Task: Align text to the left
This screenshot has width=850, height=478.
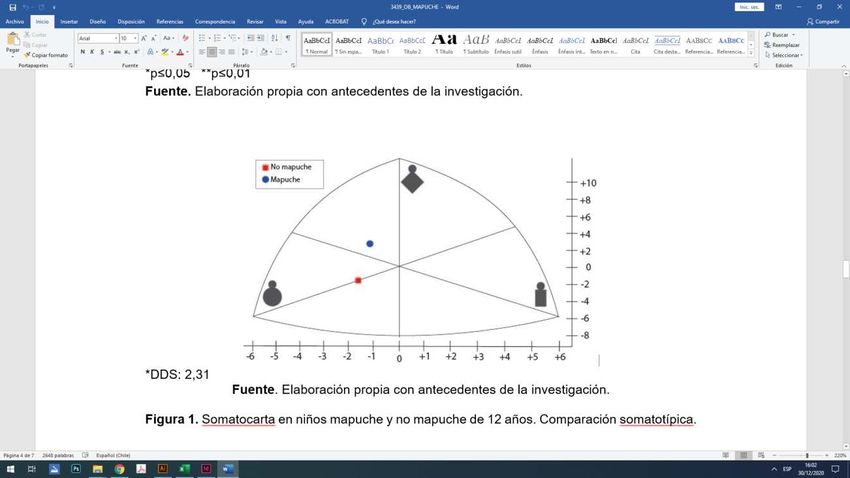Action: pyautogui.click(x=202, y=52)
